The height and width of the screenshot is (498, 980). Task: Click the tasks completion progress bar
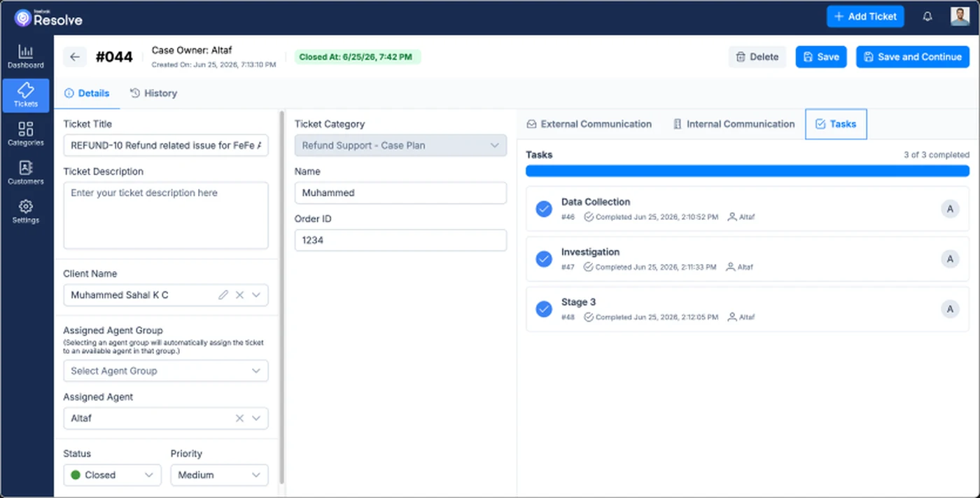click(x=748, y=171)
